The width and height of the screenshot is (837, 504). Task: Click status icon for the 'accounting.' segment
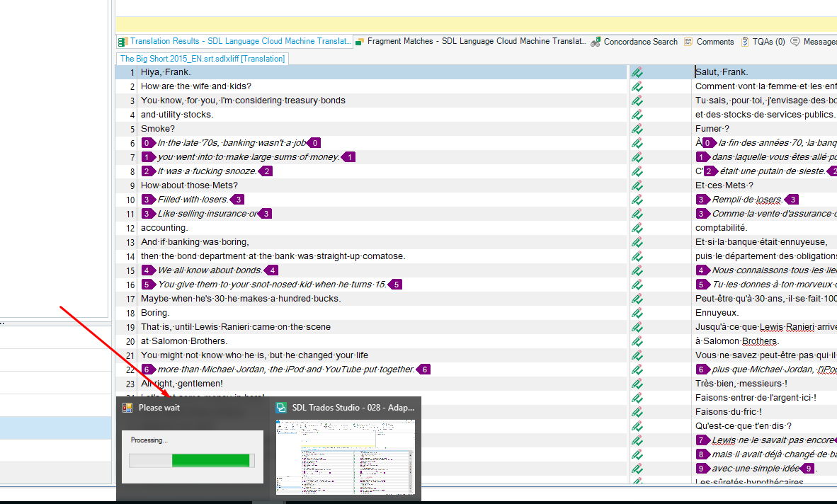[637, 228]
